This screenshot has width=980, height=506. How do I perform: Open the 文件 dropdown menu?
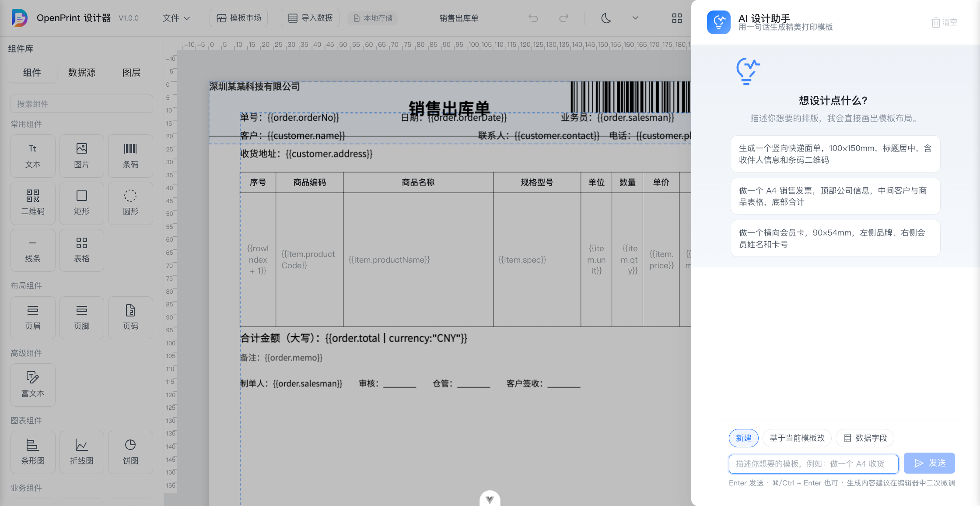[176, 18]
